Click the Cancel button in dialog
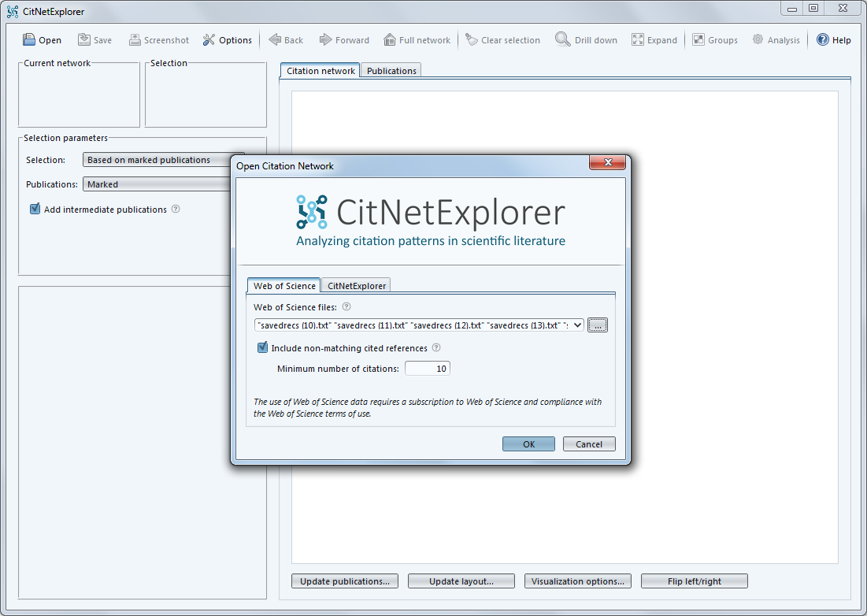 589,444
